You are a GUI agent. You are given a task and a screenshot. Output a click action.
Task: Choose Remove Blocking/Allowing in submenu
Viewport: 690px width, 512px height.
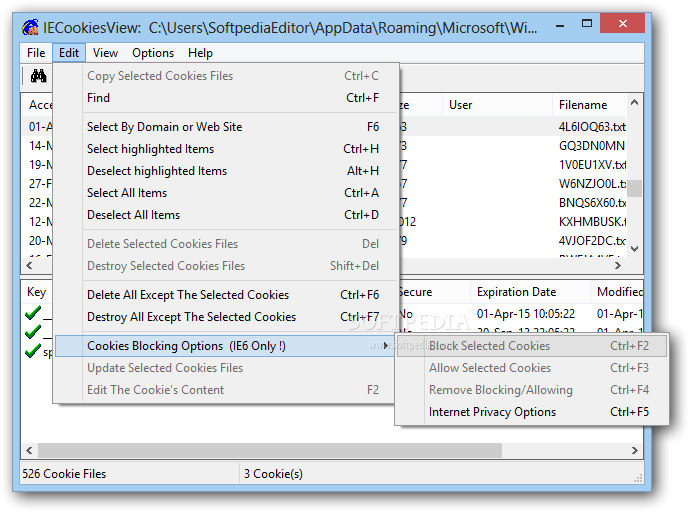pos(532,390)
